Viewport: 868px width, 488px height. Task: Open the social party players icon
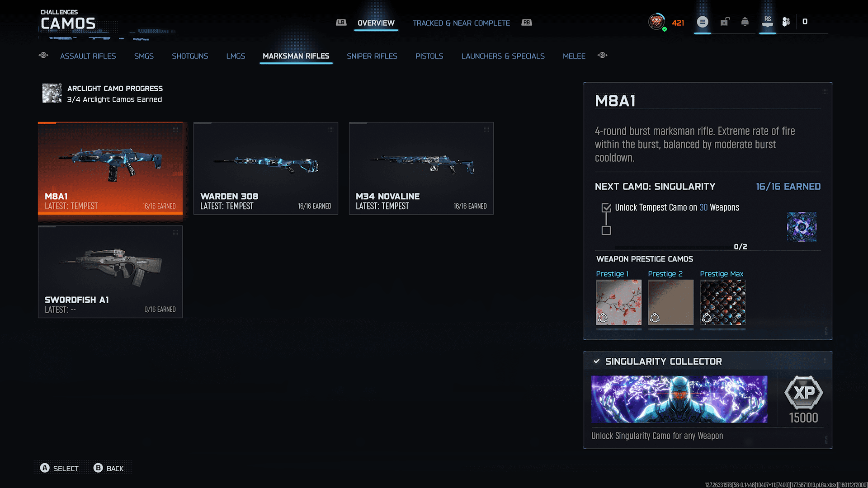pos(786,22)
